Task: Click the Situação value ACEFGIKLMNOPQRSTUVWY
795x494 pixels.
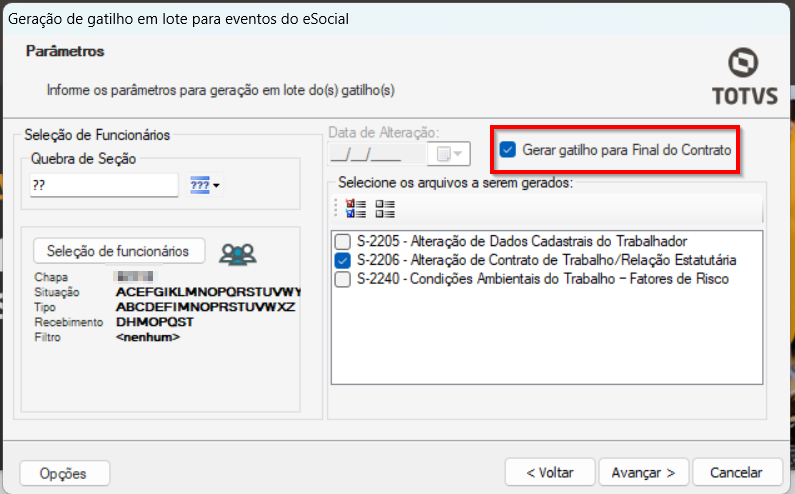Action: tap(208, 292)
